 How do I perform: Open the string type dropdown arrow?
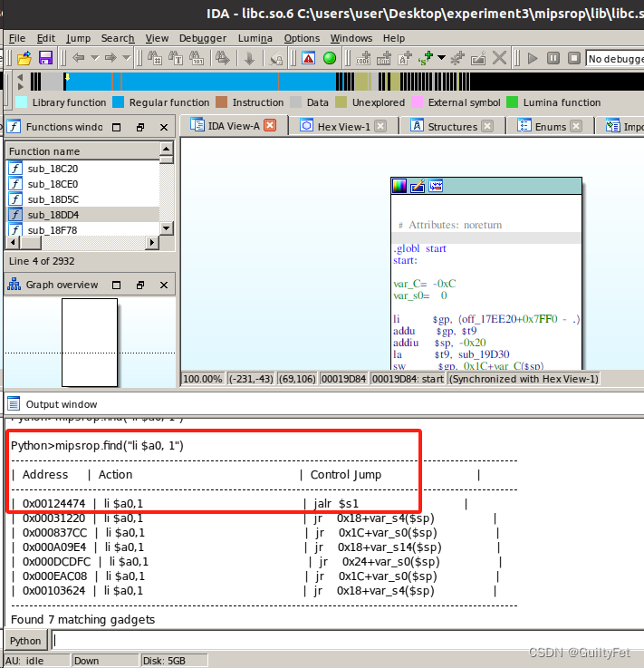coord(441,57)
